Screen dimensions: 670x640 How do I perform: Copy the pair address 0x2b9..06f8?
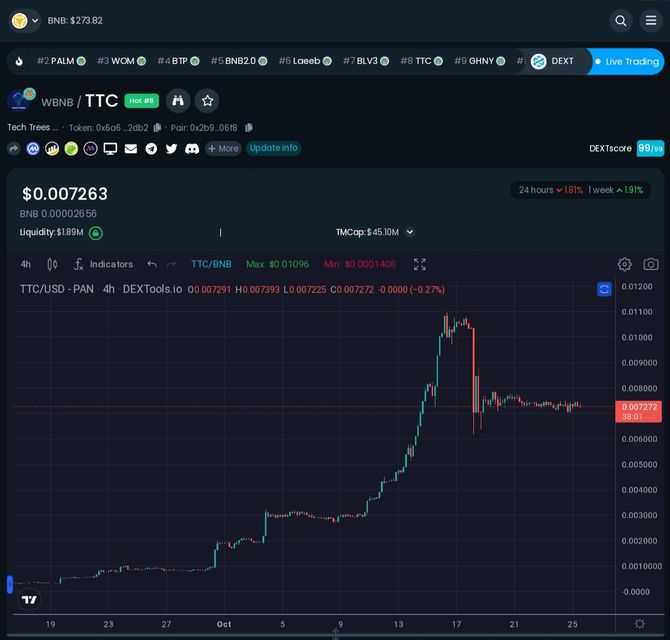249,128
